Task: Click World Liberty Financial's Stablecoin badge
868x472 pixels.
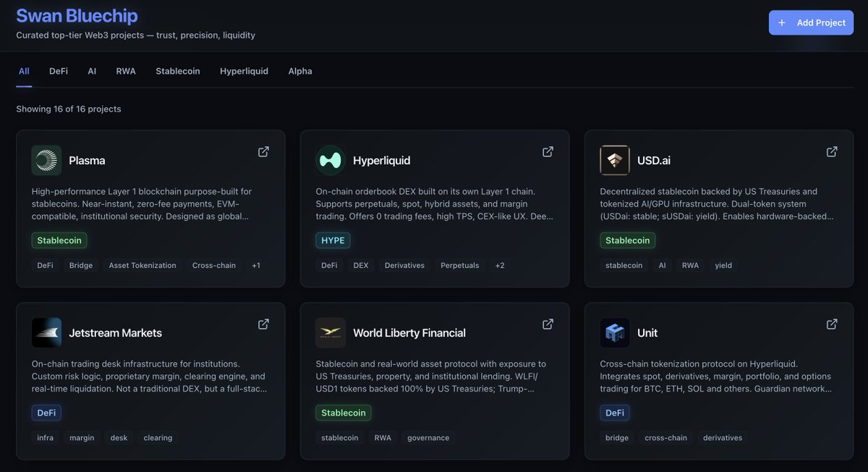Action: click(x=344, y=413)
